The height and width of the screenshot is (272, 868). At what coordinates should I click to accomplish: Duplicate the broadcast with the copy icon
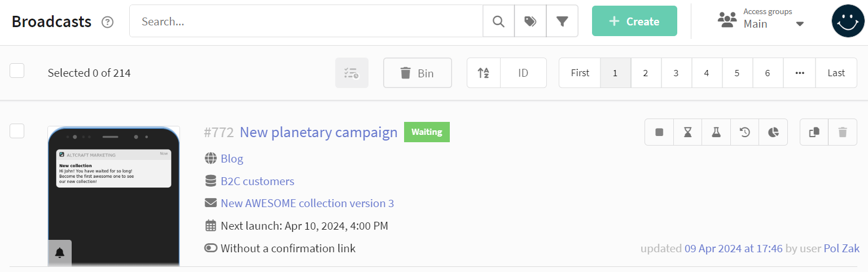(814, 132)
